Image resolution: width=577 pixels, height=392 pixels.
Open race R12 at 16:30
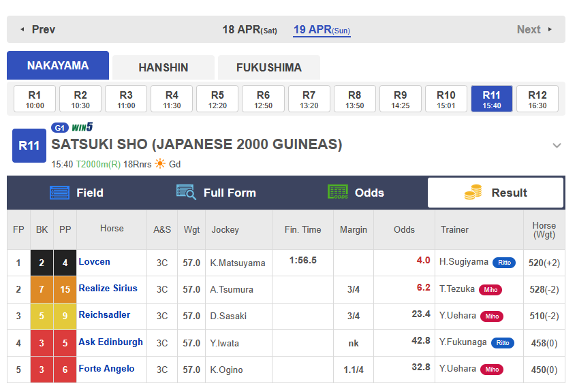pos(537,99)
